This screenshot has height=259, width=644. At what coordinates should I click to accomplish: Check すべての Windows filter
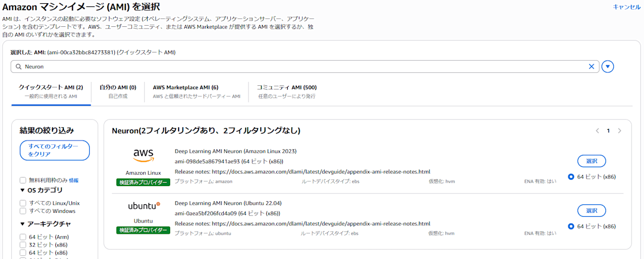coord(23,211)
